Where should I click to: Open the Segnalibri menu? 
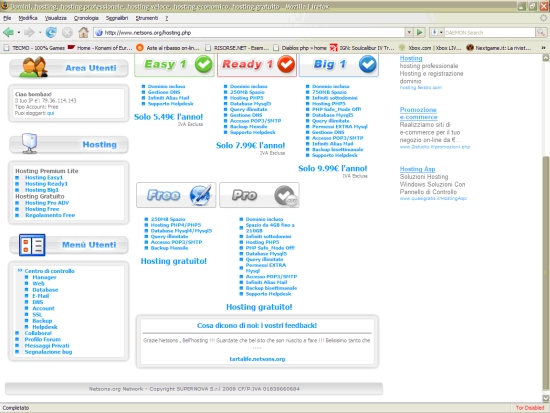(x=117, y=18)
